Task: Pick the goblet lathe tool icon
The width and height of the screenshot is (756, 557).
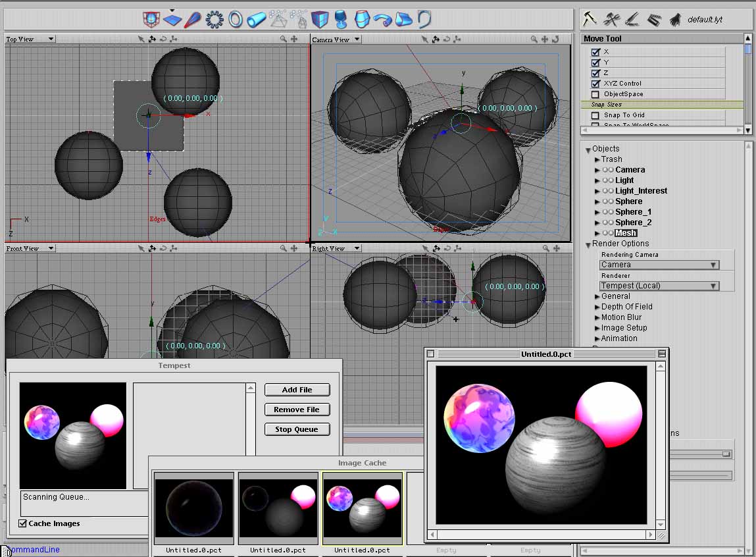Action: click(x=341, y=20)
